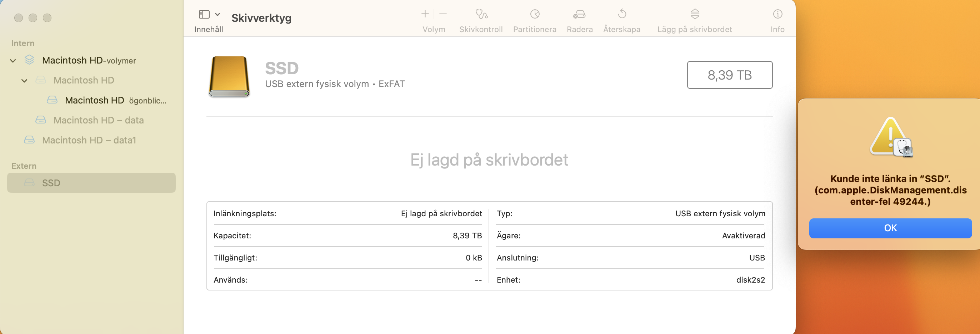Click the Ägare value Avaktiverad
Image resolution: width=980 pixels, height=334 pixels.
point(744,236)
